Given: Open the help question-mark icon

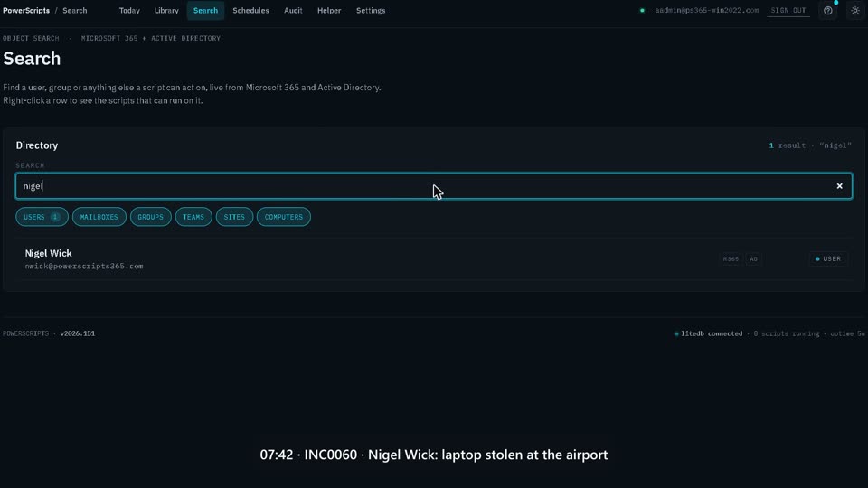Looking at the screenshot, I should click(827, 11).
